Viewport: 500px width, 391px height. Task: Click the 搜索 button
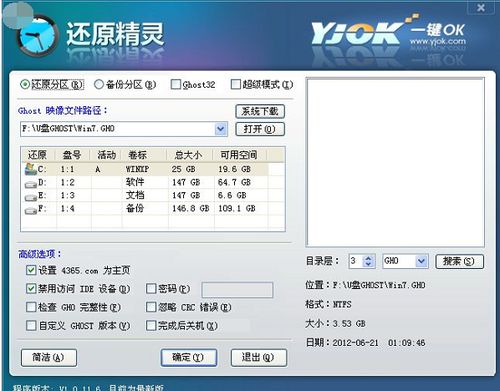click(459, 261)
